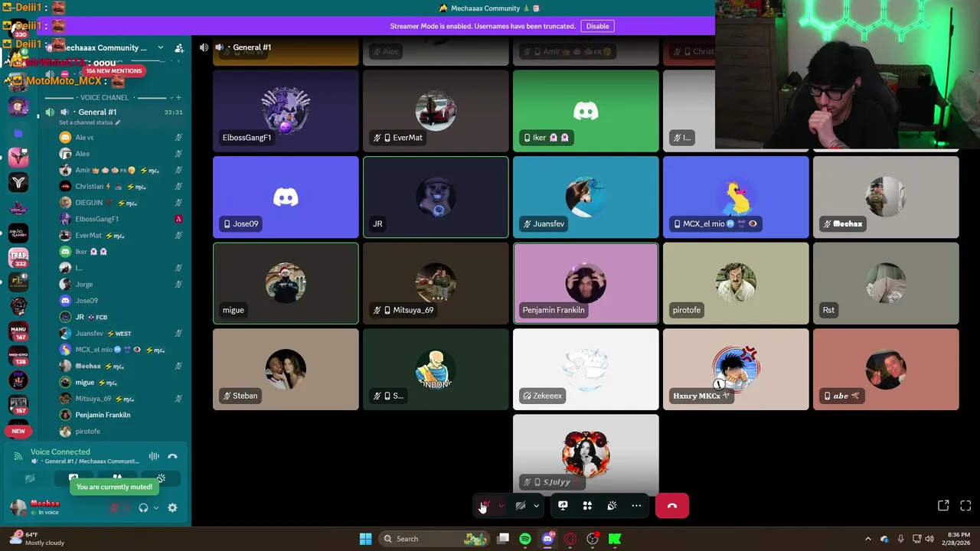Screen dimensions: 980x551
Task: Open Mechax user avatar in panel
Action: click(18, 507)
